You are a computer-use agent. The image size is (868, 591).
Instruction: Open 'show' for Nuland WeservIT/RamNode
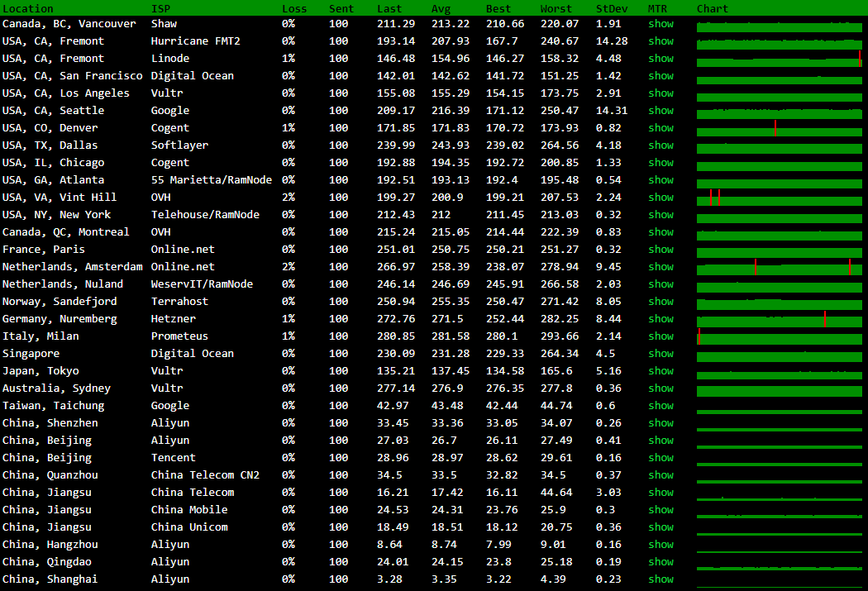coord(661,284)
